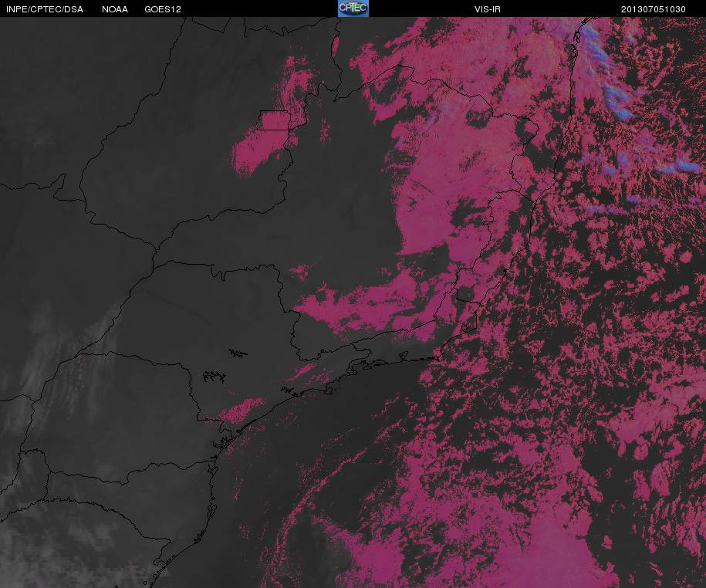The height and width of the screenshot is (588, 706).
Task: Click the CPTEC logo in header
Action: click(x=353, y=8)
